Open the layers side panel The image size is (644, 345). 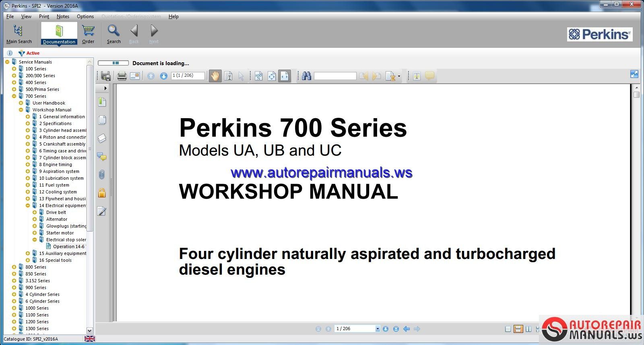click(x=102, y=138)
